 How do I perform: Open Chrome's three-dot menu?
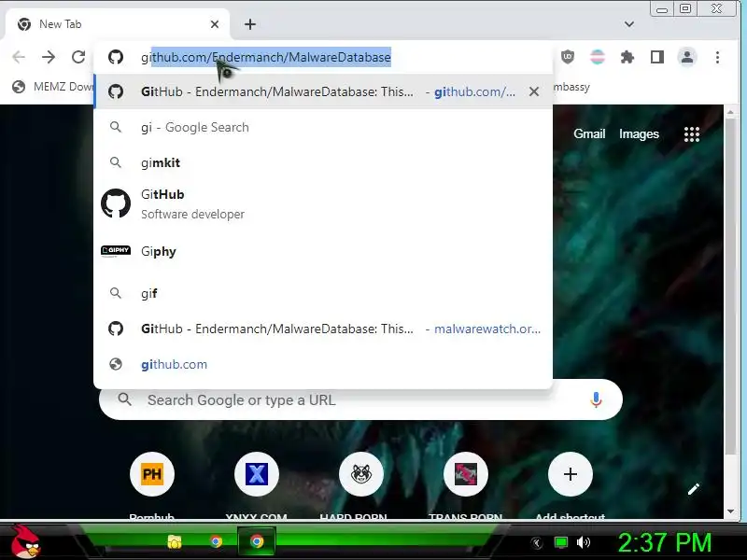(x=717, y=57)
